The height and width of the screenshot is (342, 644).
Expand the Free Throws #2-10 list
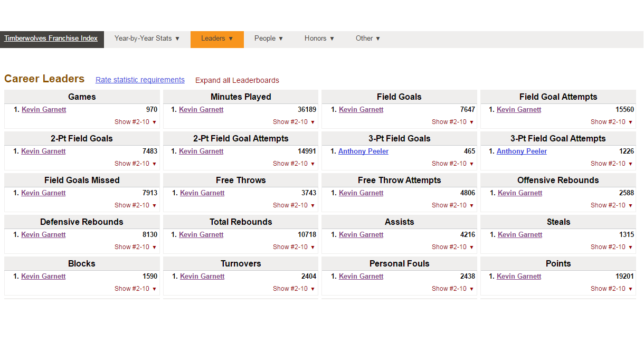coord(293,205)
